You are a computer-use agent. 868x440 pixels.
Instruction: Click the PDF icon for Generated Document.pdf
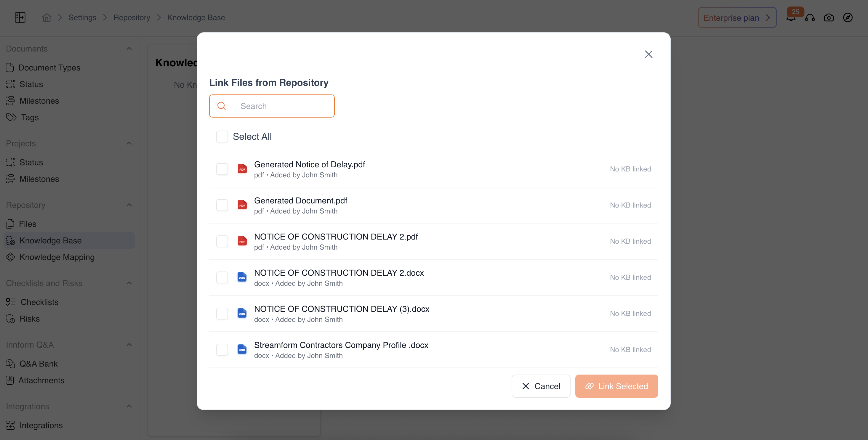click(x=242, y=205)
